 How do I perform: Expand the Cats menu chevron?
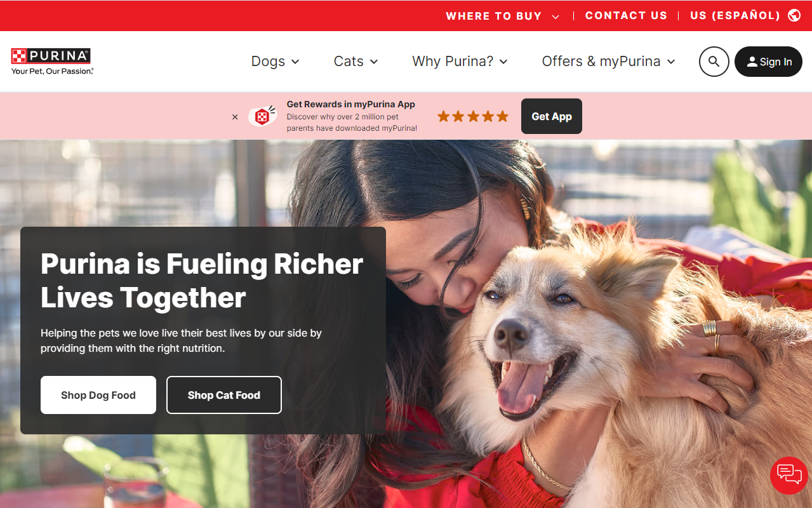point(374,62)
